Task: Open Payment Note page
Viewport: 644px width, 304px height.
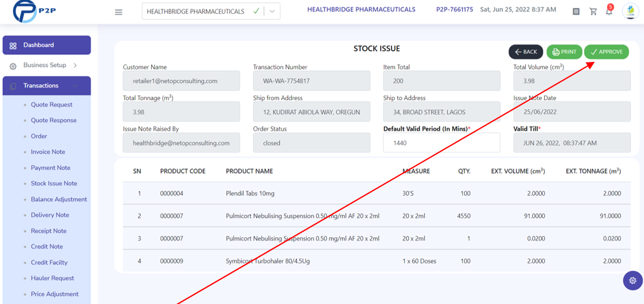Action: [x=51, y=168]
